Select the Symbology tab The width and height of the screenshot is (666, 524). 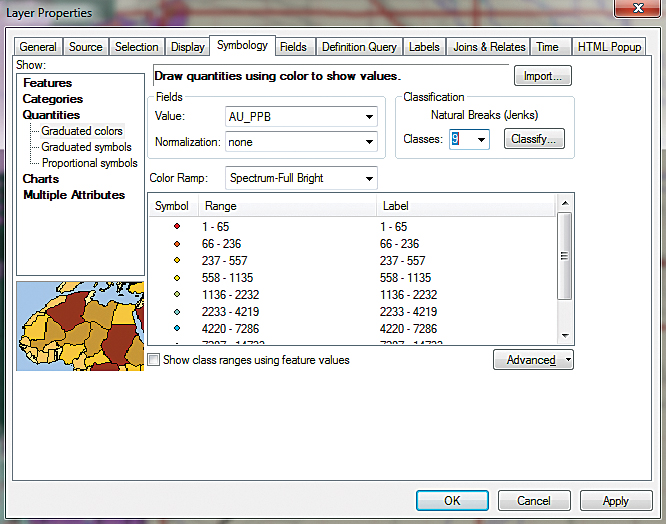243,45
